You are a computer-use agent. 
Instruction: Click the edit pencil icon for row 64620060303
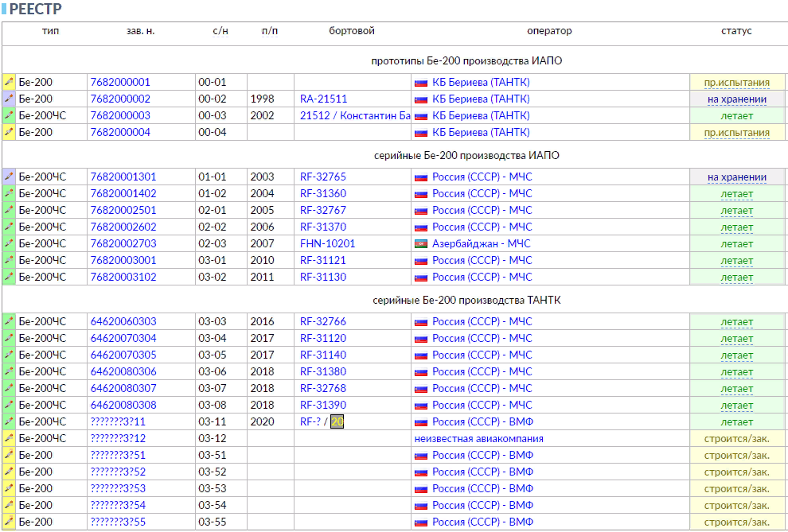(9, 321)
